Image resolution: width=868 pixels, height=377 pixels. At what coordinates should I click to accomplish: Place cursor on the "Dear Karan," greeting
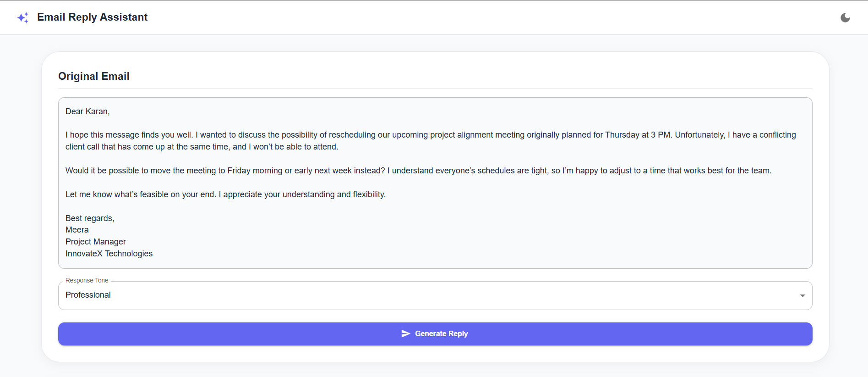(87, 111)
